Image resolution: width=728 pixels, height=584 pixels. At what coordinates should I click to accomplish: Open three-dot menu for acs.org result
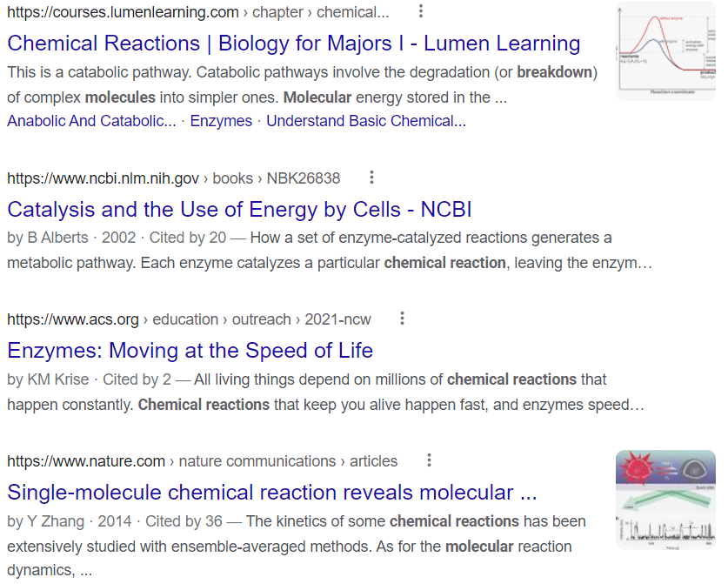point(402,319)
